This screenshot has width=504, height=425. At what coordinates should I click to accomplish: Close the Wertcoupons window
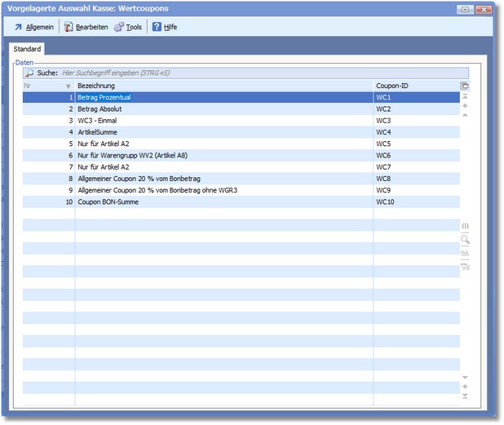[x=484, y=8]
